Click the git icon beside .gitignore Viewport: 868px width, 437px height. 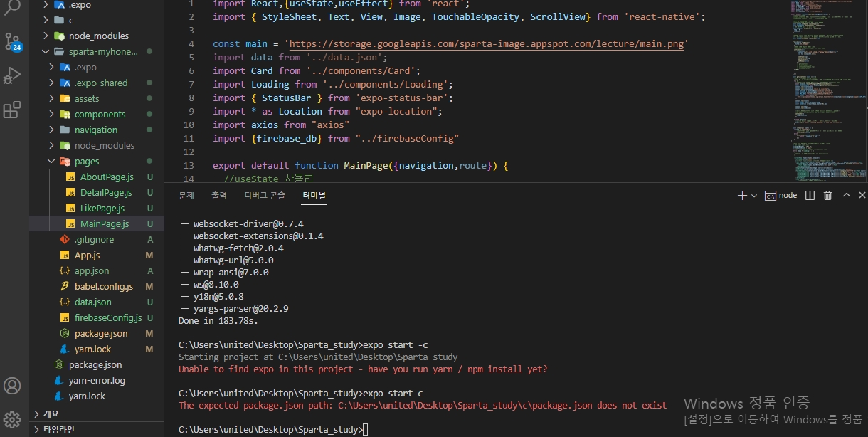[x=65, y=239]
